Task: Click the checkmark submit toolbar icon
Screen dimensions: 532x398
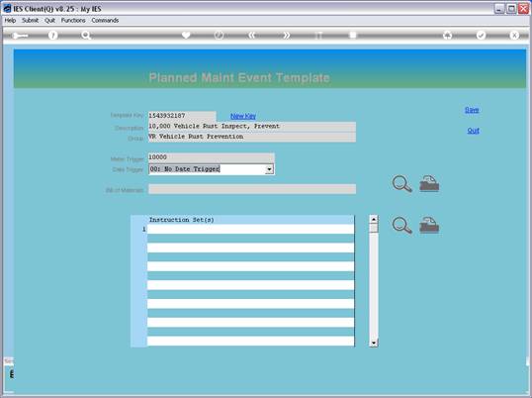Action: [x=481, y=35]
